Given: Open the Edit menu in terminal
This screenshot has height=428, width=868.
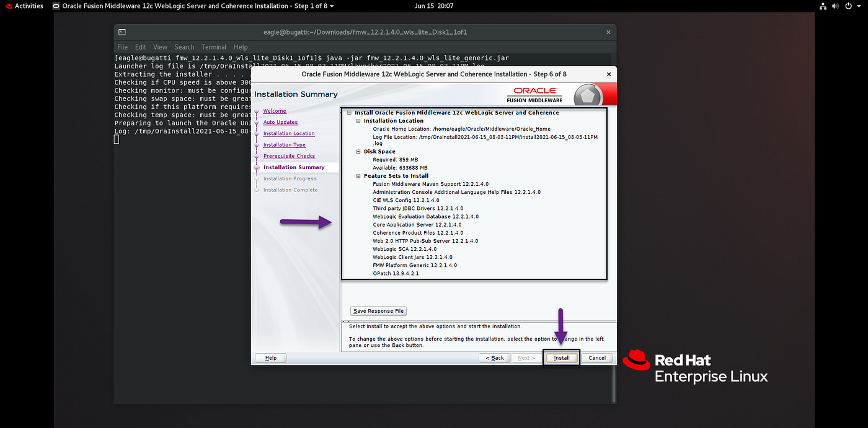Looking at the screenshot, I should coord(141,47).
